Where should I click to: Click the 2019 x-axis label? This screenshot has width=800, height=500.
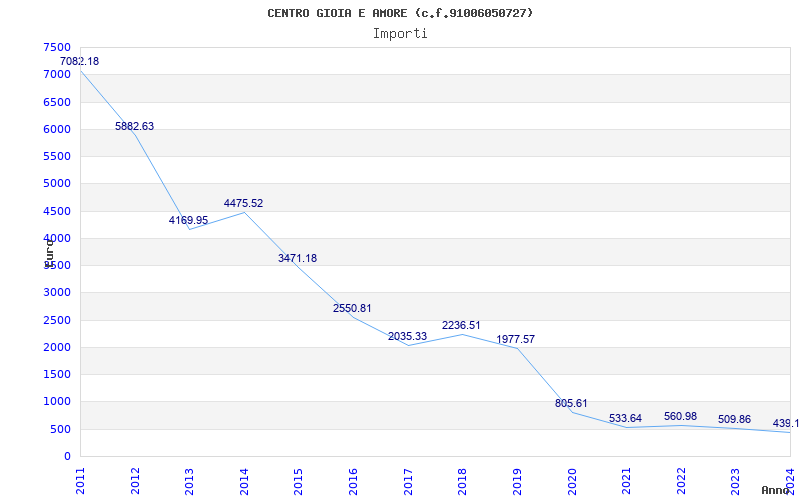point(517,481)
